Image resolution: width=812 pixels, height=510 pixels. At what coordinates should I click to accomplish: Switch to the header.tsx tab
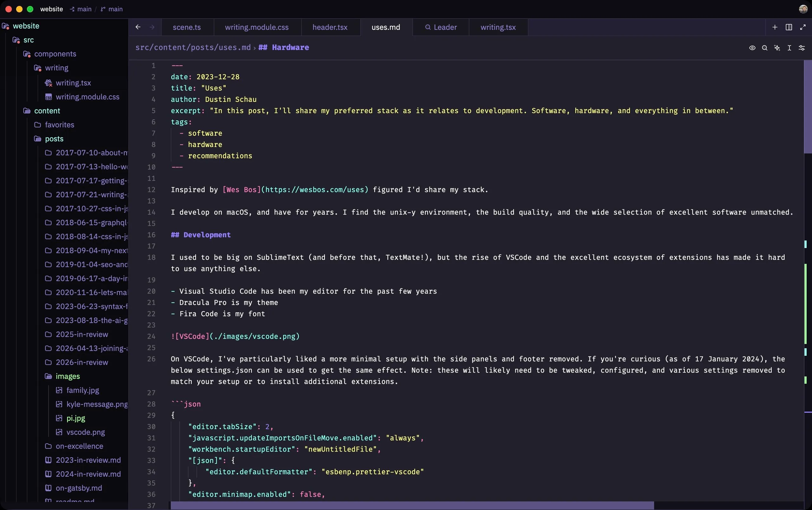click(330, 27)
